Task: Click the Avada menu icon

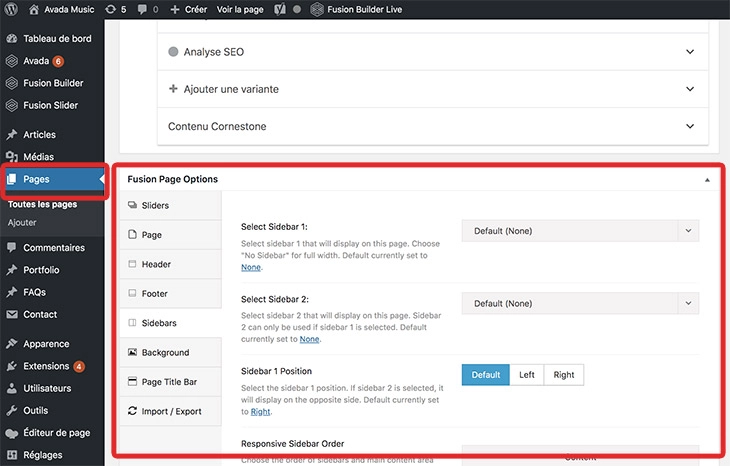Action: (12, 61)
